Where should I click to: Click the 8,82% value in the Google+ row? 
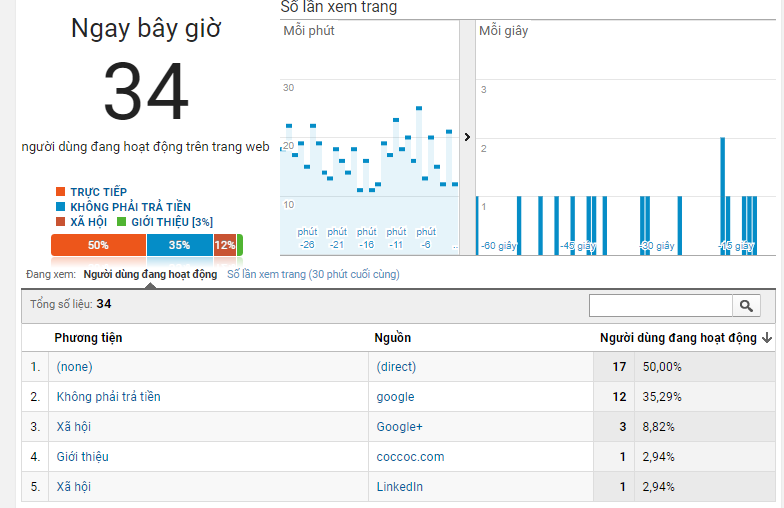[x=658, y=426]
